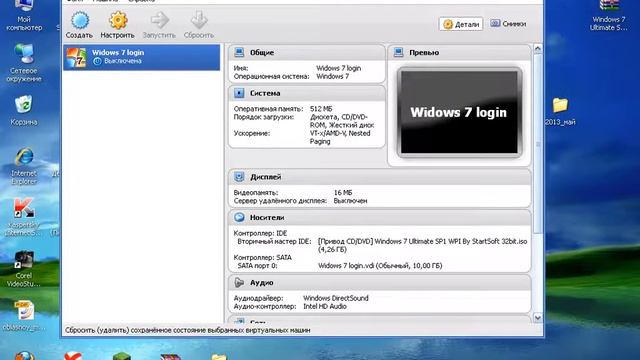Click the Порядок загрузки label

[x=264, y=117]
